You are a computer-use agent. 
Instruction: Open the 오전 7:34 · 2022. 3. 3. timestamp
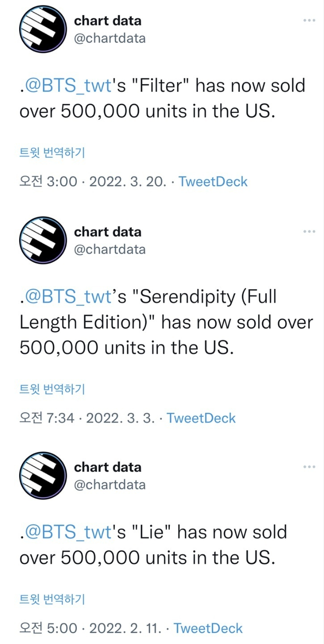[x=87, y=418]
